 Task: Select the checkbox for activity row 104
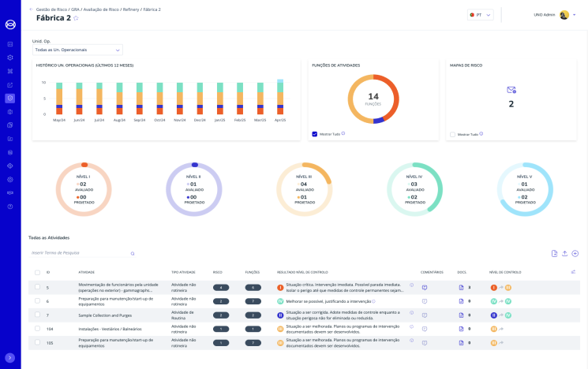pyautogui.click(x=37, y=328)
